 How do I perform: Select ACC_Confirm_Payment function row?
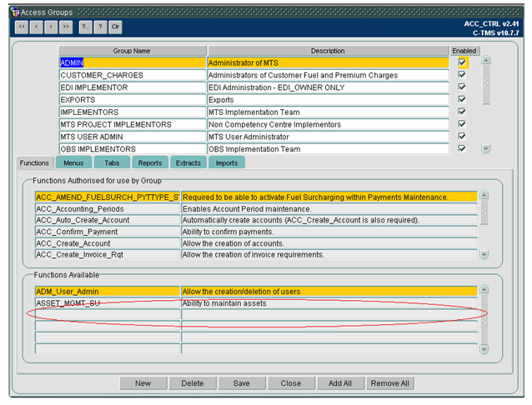pos(108,232)
